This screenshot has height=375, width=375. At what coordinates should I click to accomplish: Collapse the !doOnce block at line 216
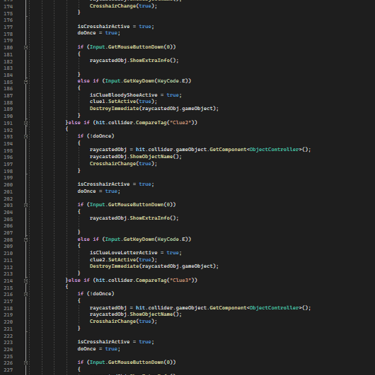tap(26, 294)
